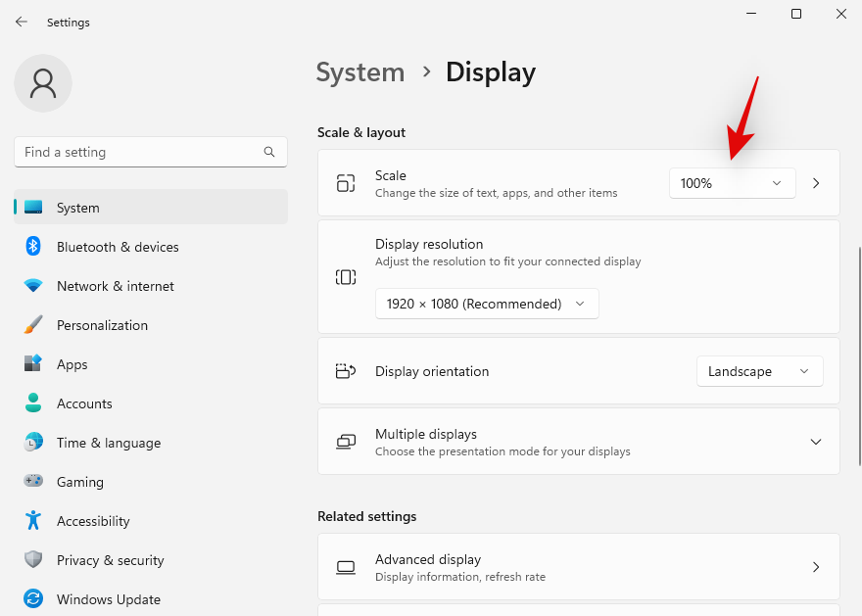Open the Scale percentage dropdown
The height and width of the screenshot is (616, 862).
732,183
